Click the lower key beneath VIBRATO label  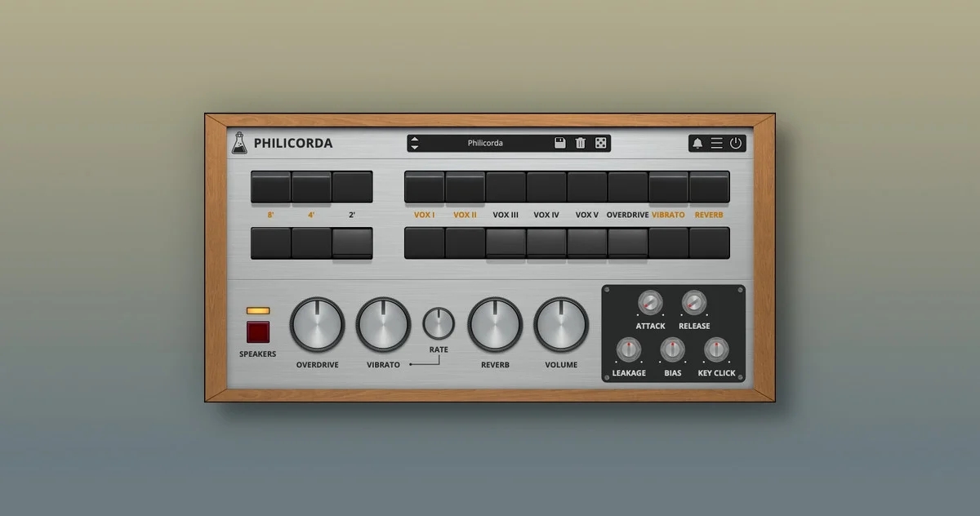(669, 243)
